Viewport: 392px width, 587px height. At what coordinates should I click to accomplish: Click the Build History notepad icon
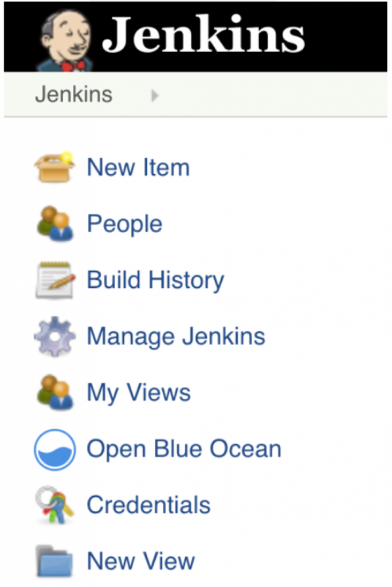[x=55, y=279]
